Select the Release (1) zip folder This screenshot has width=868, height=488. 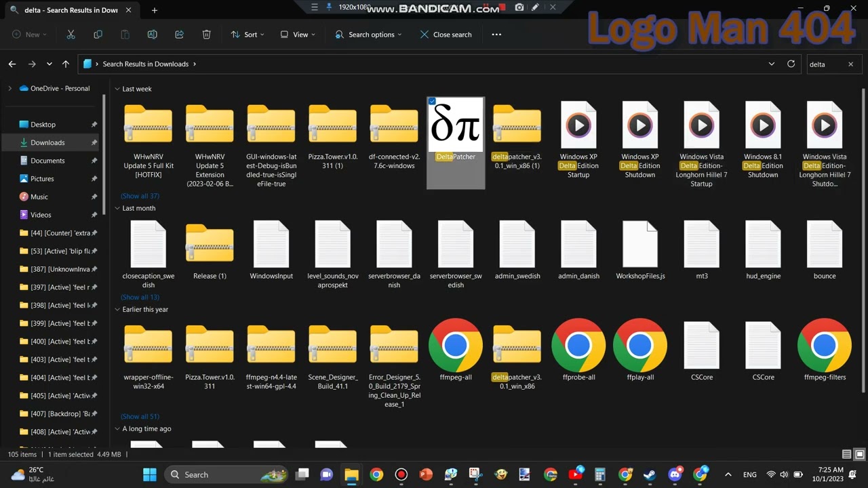(x=210, y=251)
